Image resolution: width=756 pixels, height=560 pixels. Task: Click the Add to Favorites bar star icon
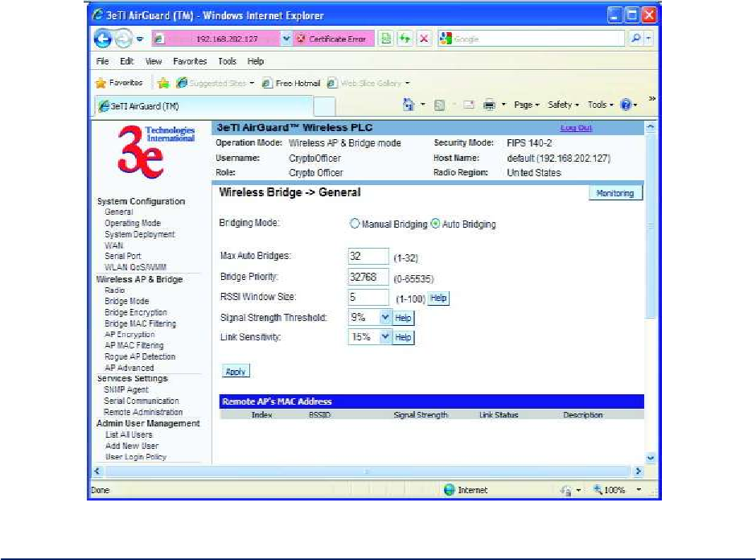(x=163, y=83)
